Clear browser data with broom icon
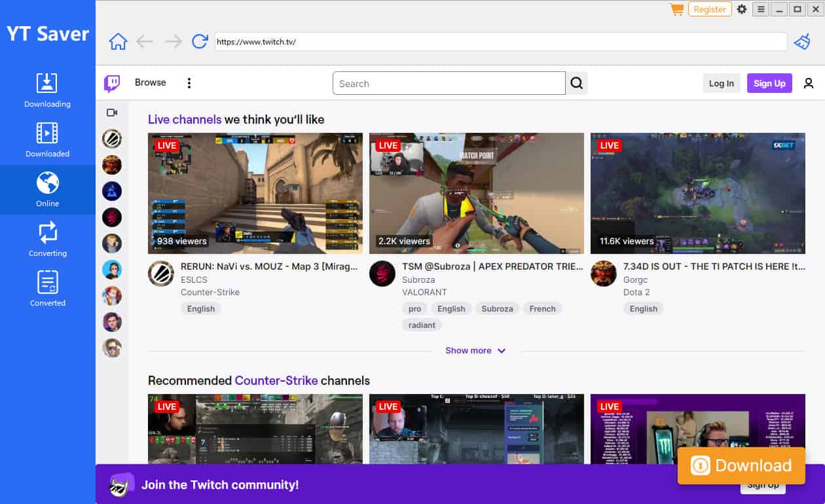This screenshot has width=825, height=504. point(802,42)
